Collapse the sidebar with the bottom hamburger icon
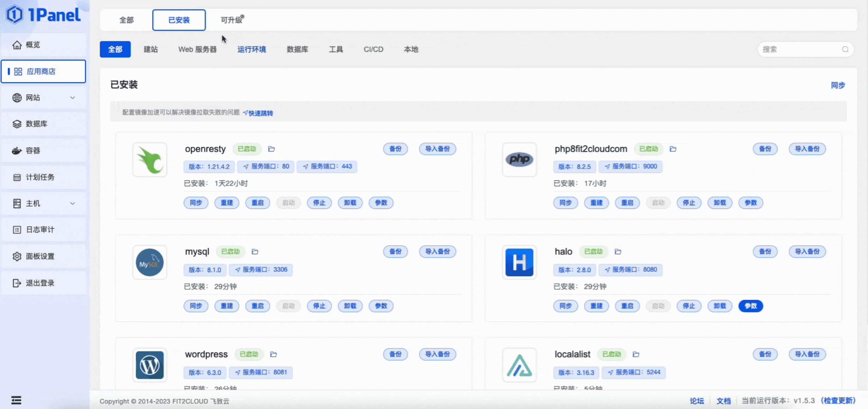Viewport: 868px width, 409px height. pos(16,400)
